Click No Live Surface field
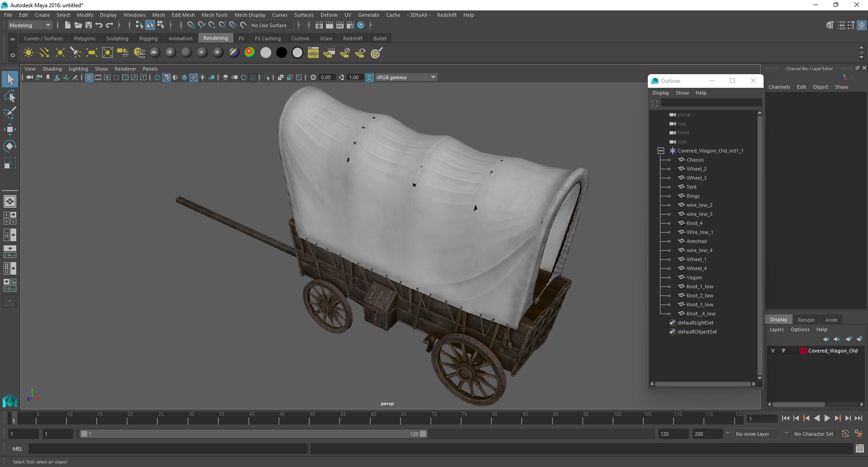This screenshot has width=868, height=467. pos(271,25)
